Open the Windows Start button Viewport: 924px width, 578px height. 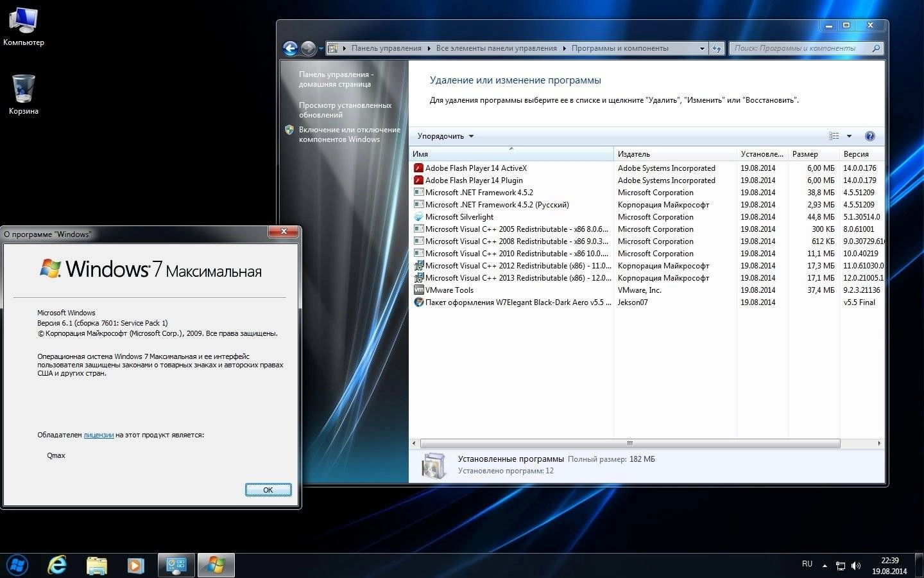pos(17,565)
